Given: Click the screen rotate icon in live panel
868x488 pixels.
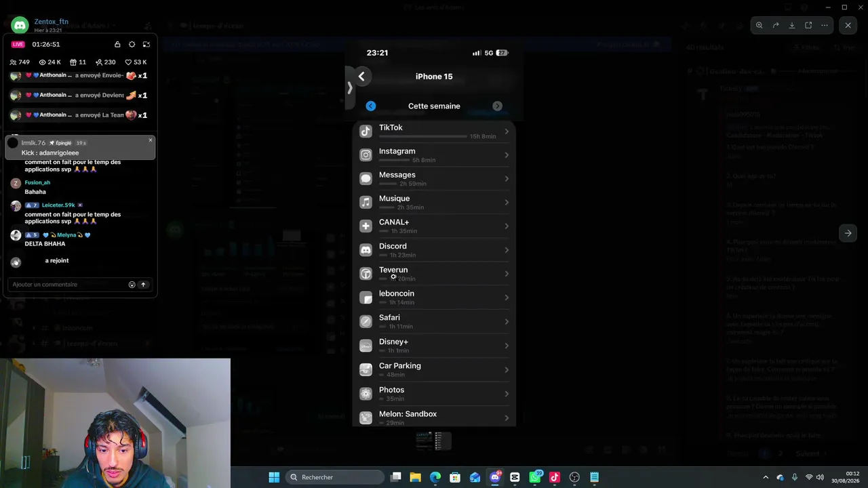Looking at the screenshot, I should coord(146,44).
